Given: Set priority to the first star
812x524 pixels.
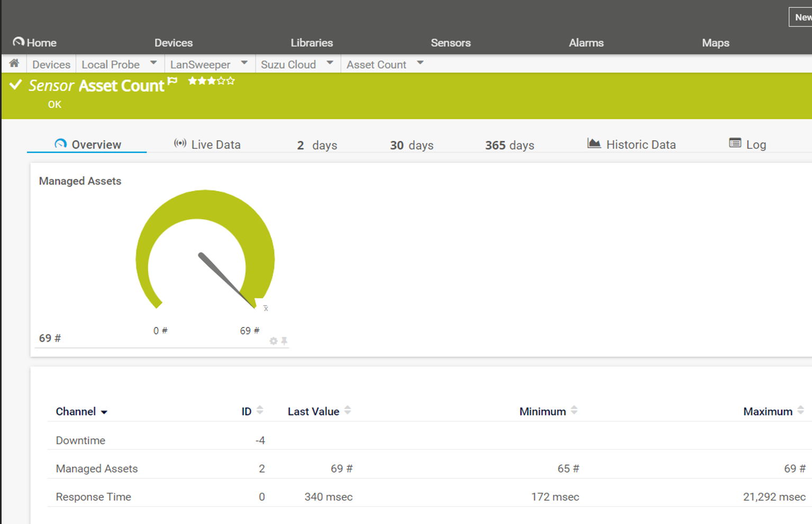Looking at the screenshot, I should (x=193, y=81).
